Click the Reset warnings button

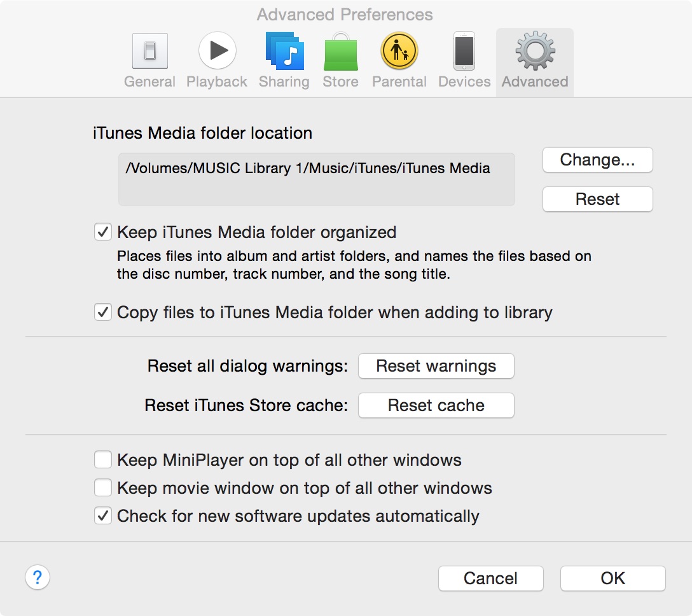coord(436,366)
